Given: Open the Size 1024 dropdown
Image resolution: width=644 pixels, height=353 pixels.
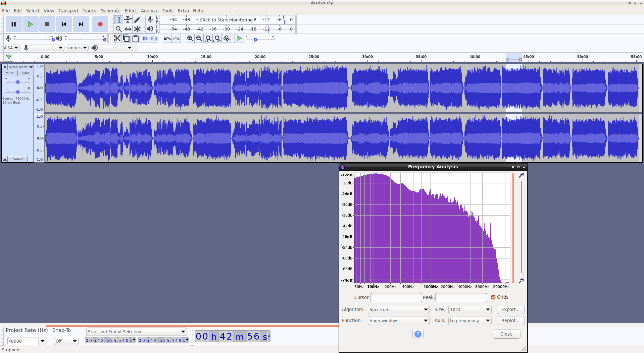Looking at the screenshot, I should 469,309.
